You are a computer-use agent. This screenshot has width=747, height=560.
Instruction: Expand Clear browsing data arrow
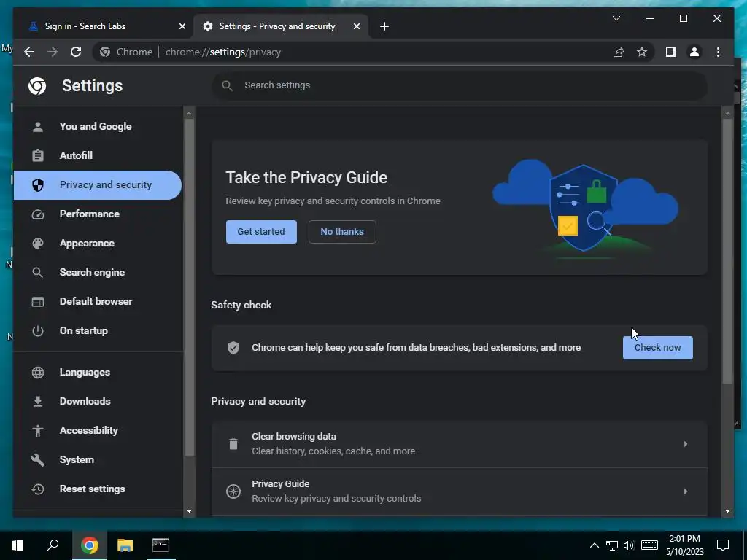685,444
